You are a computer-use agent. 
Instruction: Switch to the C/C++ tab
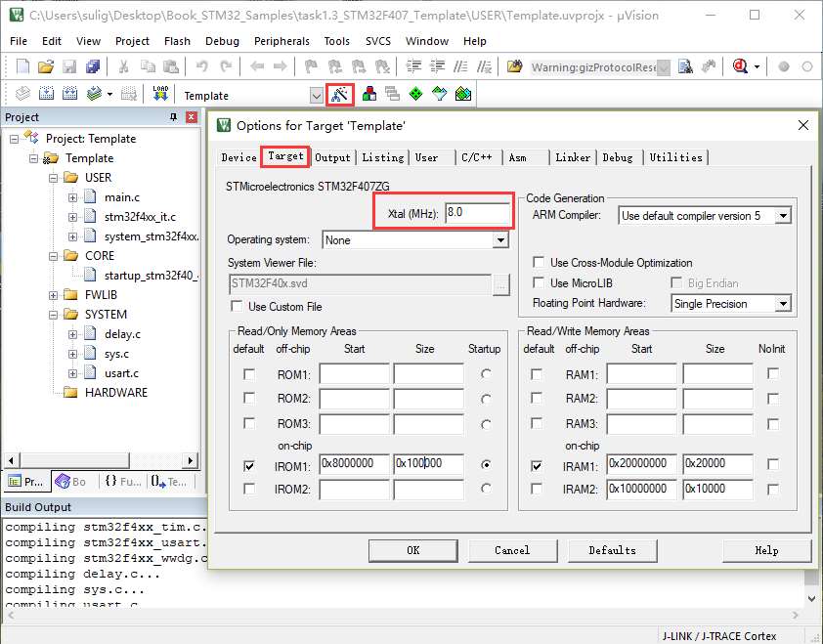click(477, 157)
